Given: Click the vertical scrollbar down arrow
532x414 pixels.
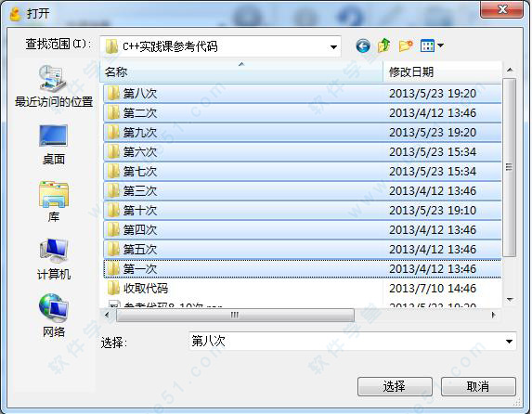Looking at the screenshot, I should (x=510, y=299).
